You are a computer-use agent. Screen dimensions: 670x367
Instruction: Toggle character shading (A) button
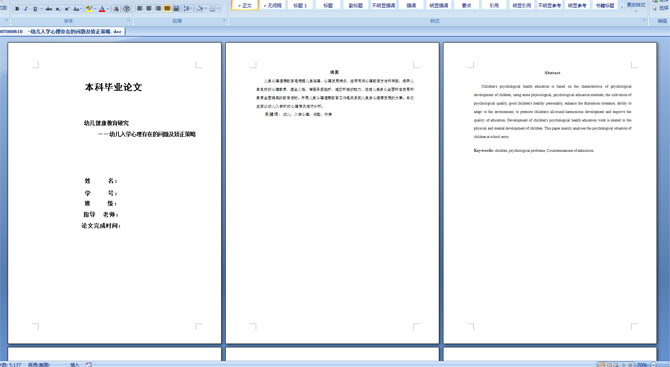(116, 9)
